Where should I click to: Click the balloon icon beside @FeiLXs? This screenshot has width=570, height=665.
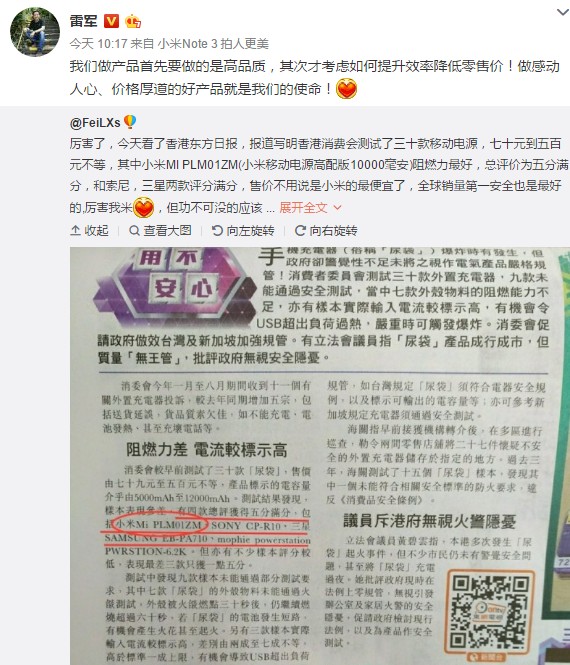tap(130, 122)
